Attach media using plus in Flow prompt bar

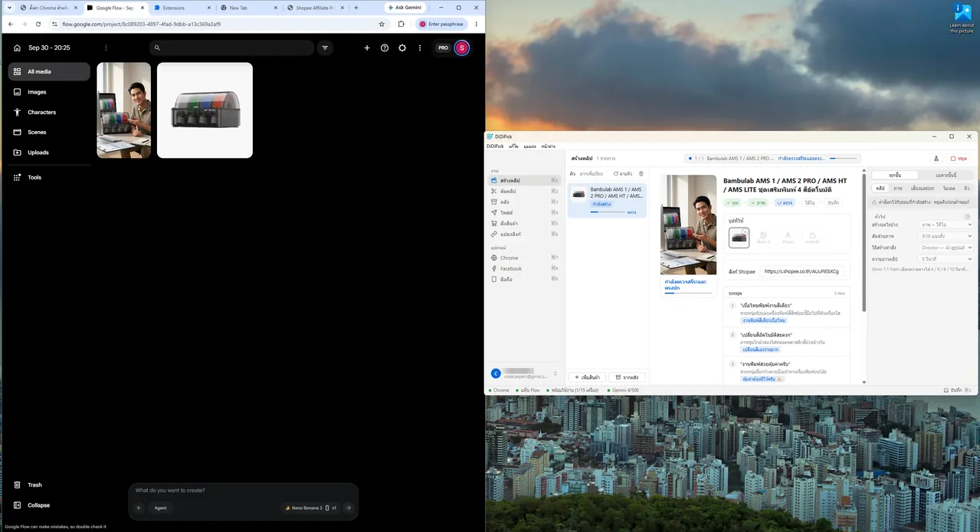pos(139,507)
